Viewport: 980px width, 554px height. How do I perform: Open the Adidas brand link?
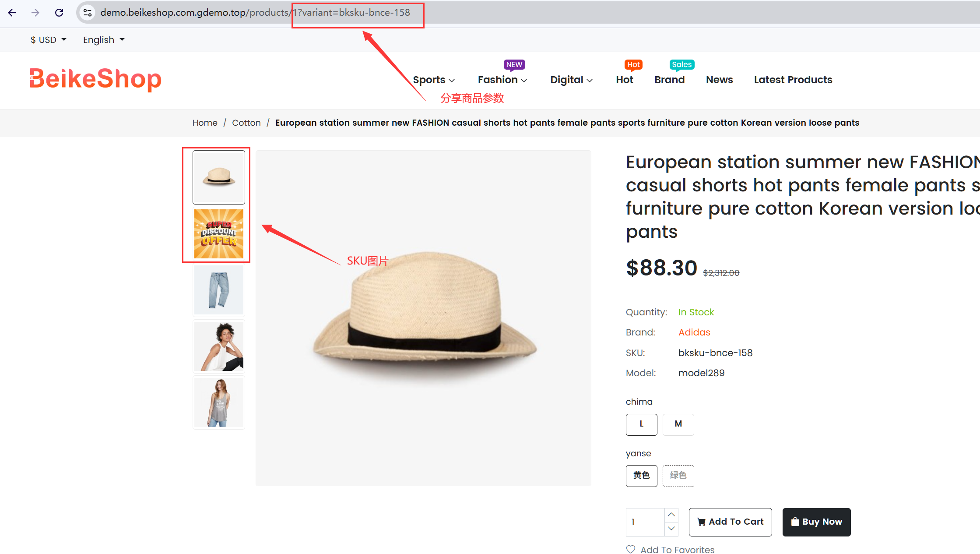694,332
